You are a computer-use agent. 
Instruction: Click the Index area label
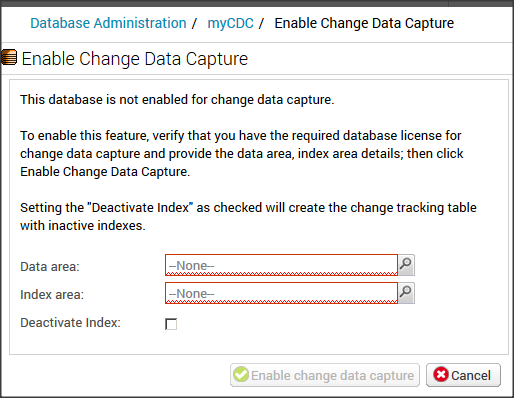coord(52,295)
